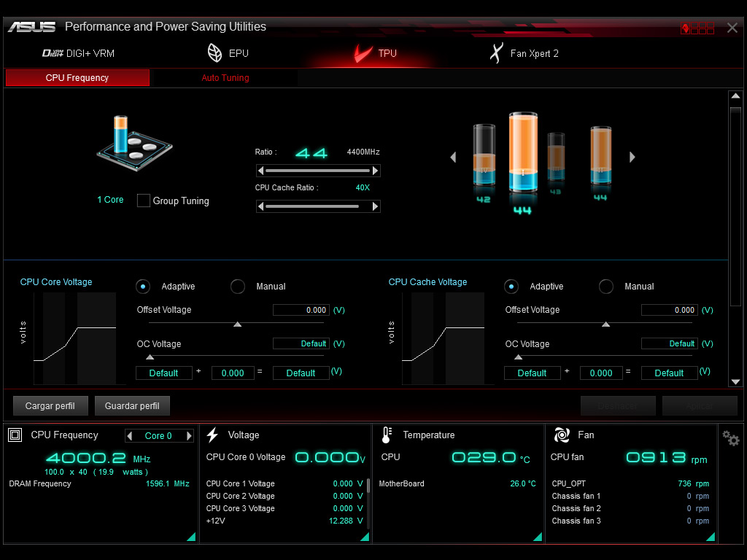Screen dimensions: 747x560
Task: Click the CPU Ratio slider track
Action: click(x=318, y=171)
